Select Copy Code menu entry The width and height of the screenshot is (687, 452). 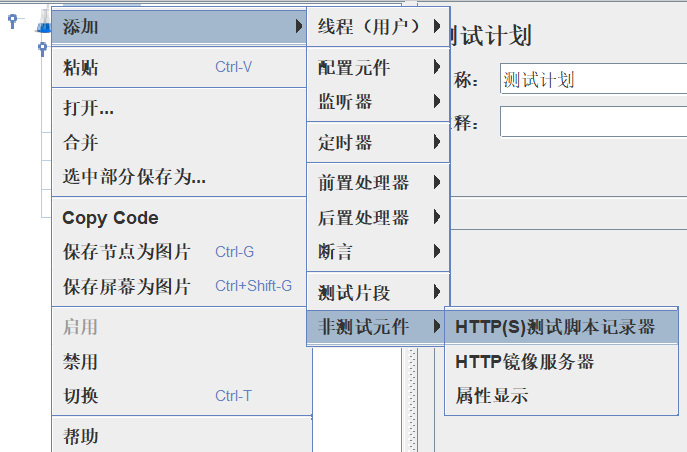point(179,218)
